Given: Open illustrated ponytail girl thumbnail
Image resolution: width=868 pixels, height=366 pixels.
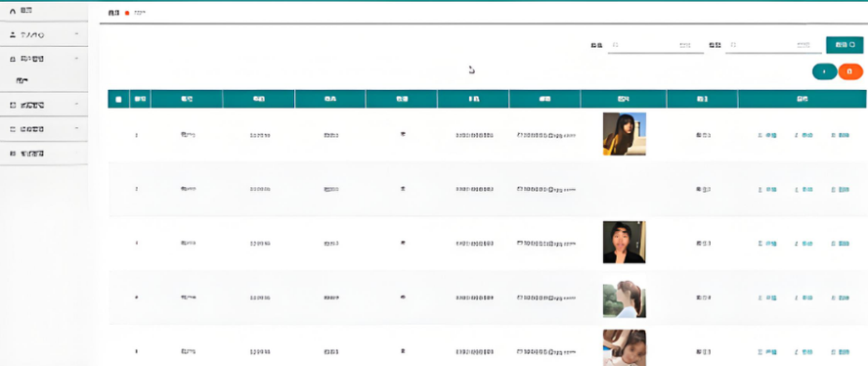Looking at the screenshot, I should pyautogui.click(x=624, y=297).
